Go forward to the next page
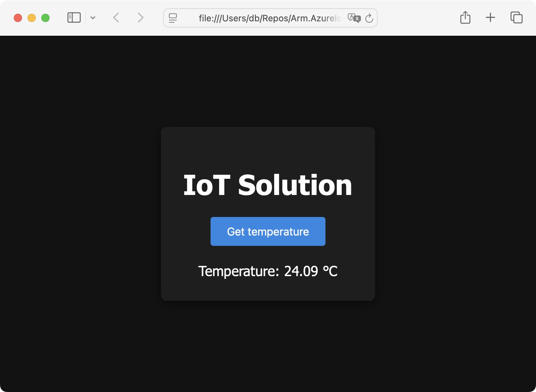This screenshot has height=392, width=536. (140, 18)
